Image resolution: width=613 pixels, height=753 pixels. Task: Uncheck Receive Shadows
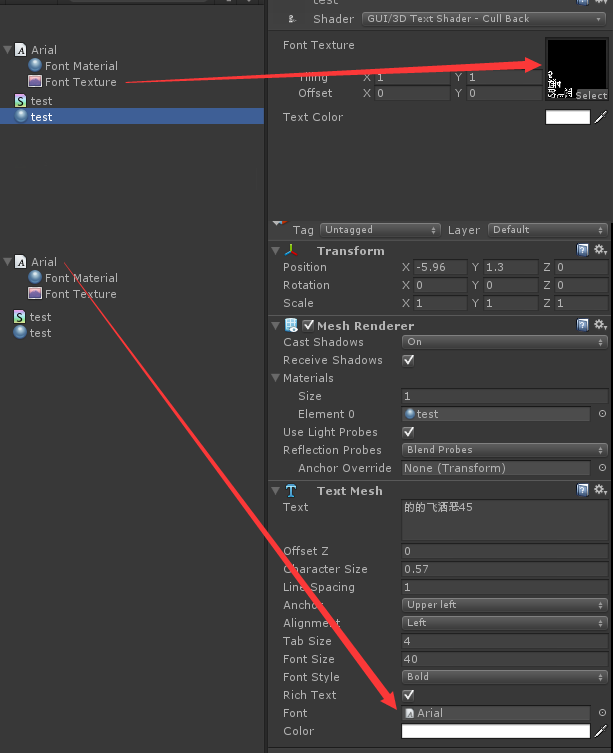[x=408, y=360]
